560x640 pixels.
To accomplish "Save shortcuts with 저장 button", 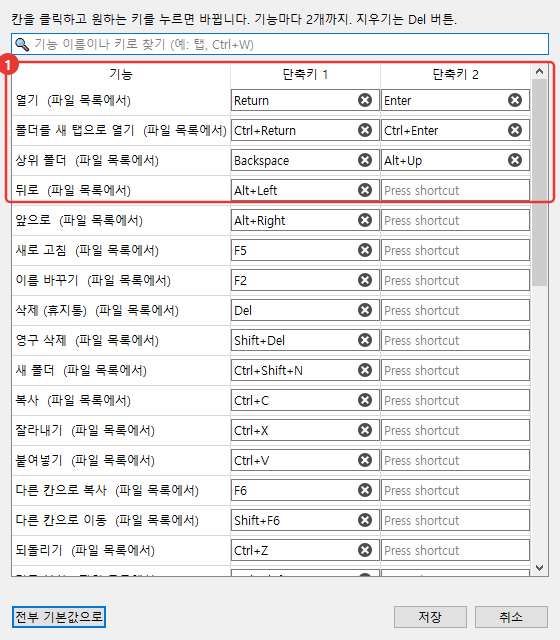I will 430,617.
